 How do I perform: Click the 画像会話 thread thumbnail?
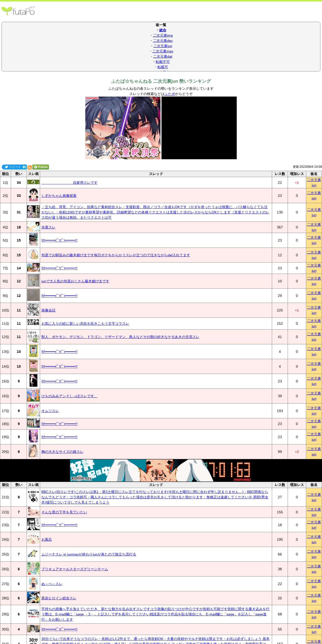(33, 310)
